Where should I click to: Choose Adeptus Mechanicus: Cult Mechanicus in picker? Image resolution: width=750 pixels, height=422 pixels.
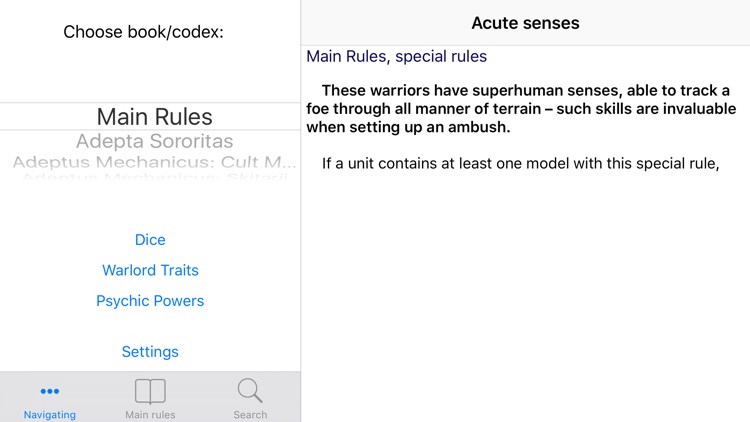154,162
